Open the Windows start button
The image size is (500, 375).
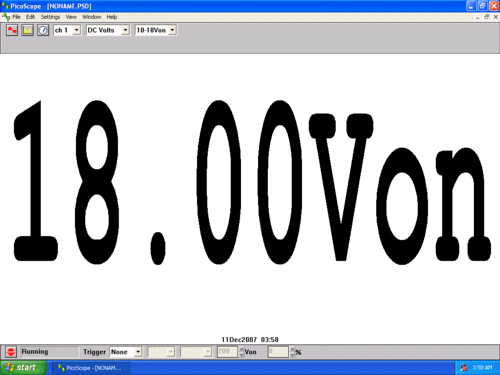click(x=23, y=368)
